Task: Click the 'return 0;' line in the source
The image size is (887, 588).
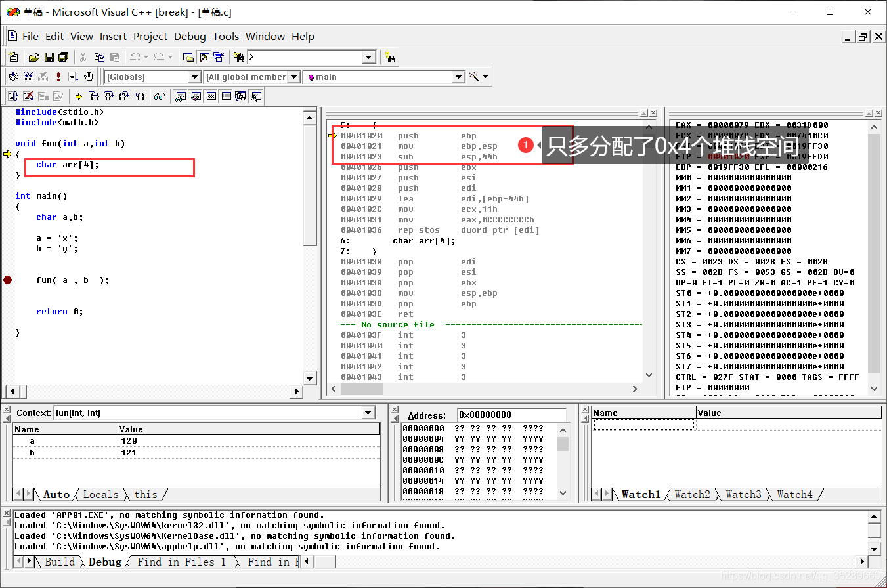Action: click(60, 312)
